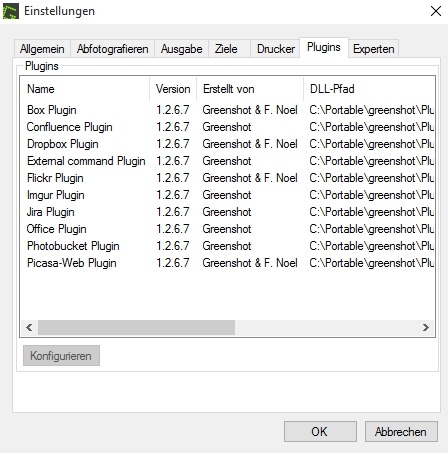Switch to the Allgemein tab
The width and height of the screenshot is (448, 453).
42,49
